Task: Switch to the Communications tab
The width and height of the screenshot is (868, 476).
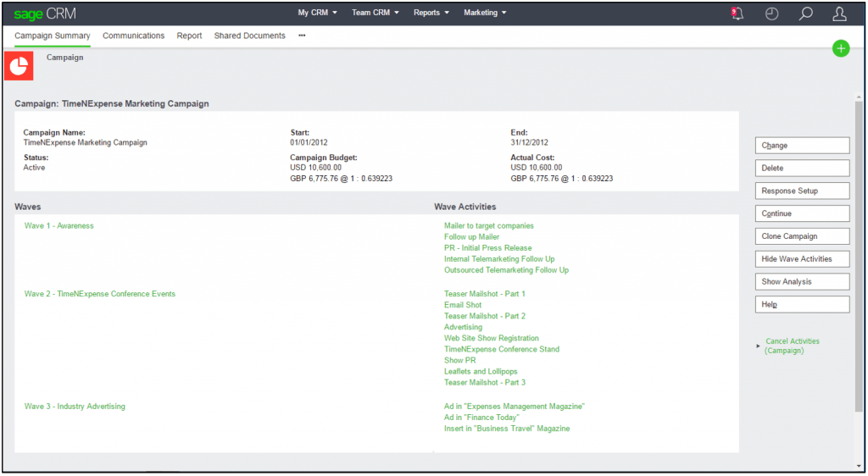Action: click(x=133, y=36)
